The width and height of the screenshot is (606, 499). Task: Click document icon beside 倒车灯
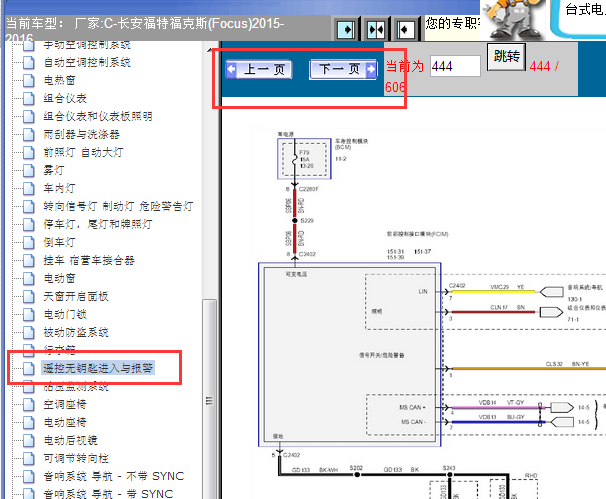pos(28,242)
